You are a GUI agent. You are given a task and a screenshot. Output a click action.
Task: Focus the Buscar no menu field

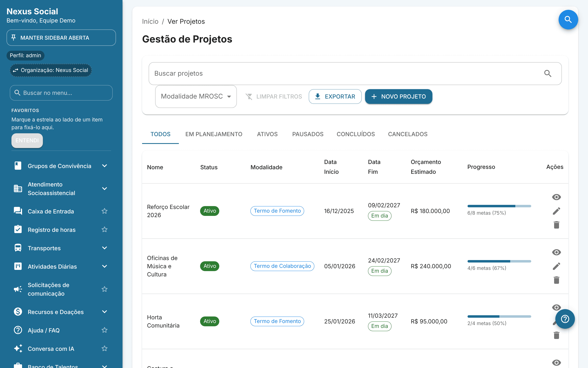(61, 93)
